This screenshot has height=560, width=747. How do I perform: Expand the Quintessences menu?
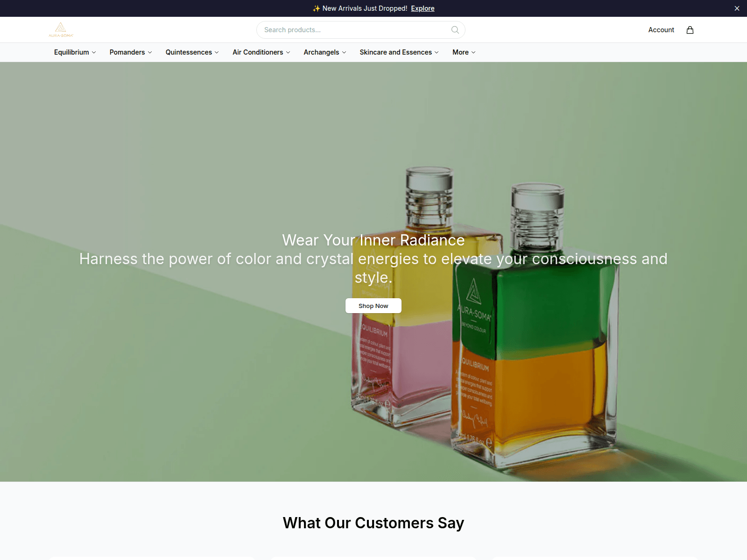click(x=192, y=52)
